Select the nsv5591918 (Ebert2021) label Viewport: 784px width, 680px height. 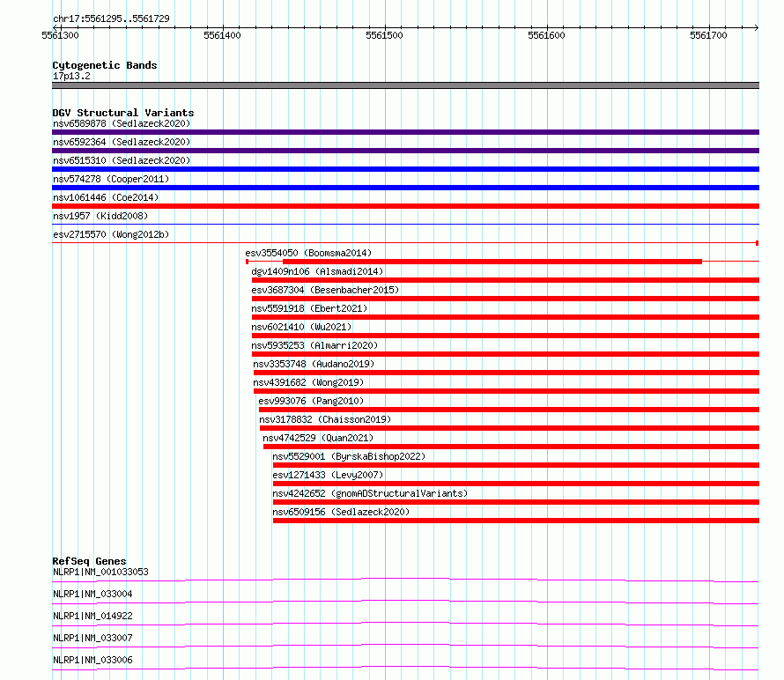[309, 308]
